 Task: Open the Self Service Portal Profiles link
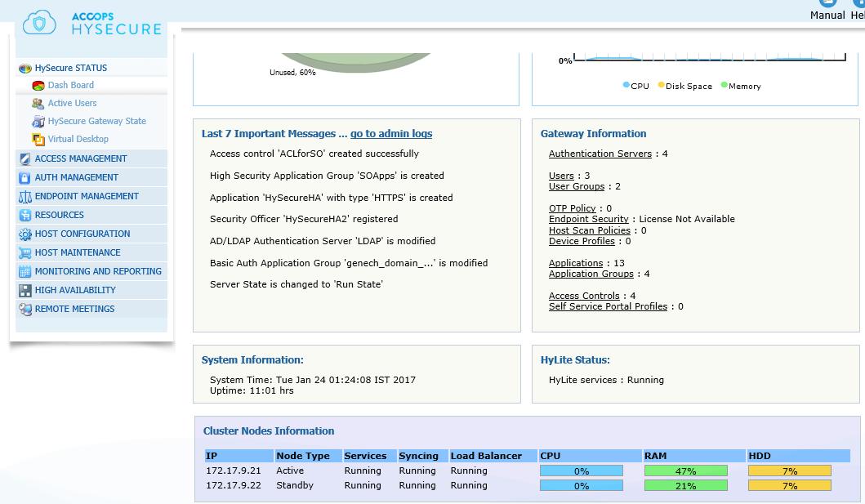click(x=608, y=306)
